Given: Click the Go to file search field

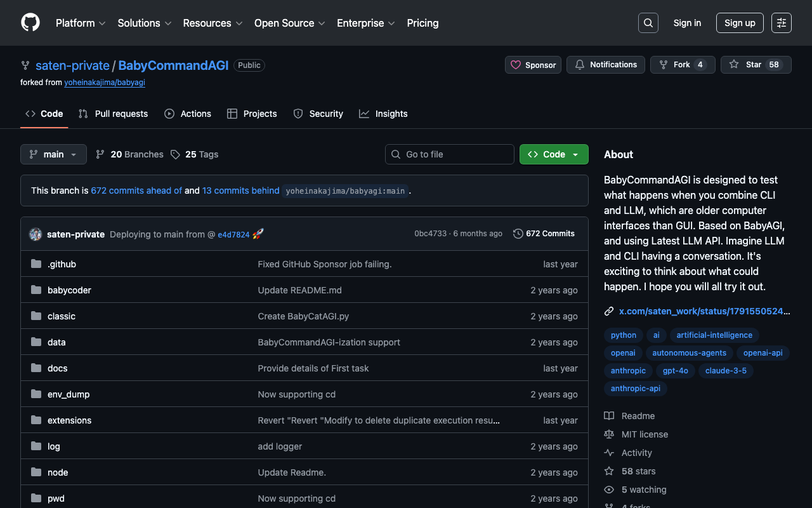Looking at the screenshot, I should click(449, 154).
